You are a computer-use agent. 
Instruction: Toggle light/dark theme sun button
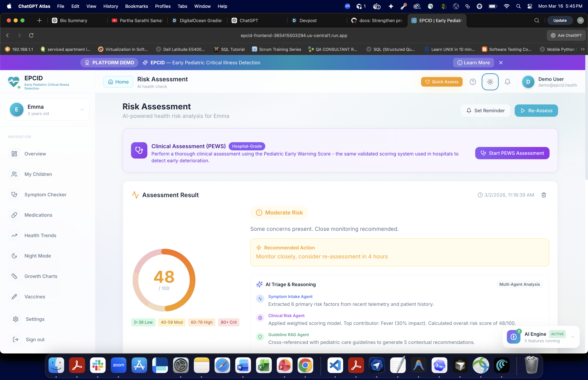pyautogui.click(x=490, y=82)
